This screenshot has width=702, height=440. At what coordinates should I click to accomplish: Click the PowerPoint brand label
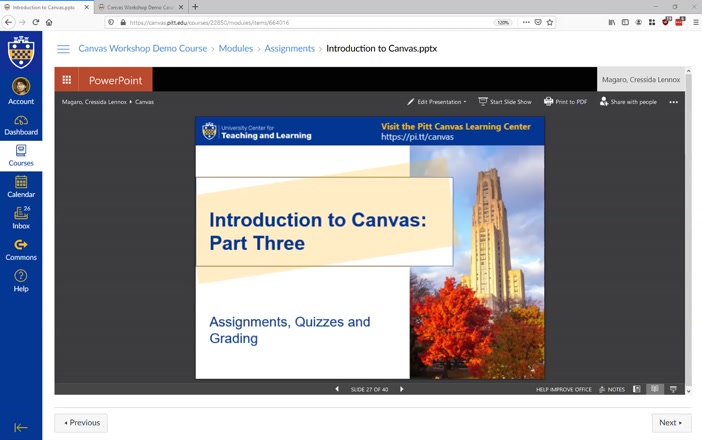pyautogui.click(x=116, y=80)
